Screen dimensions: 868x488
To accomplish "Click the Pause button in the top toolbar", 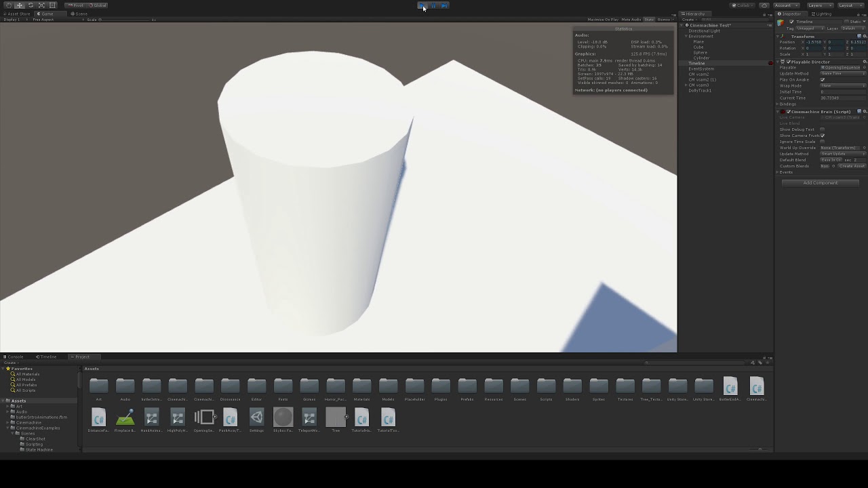I will tap(433, 5).
